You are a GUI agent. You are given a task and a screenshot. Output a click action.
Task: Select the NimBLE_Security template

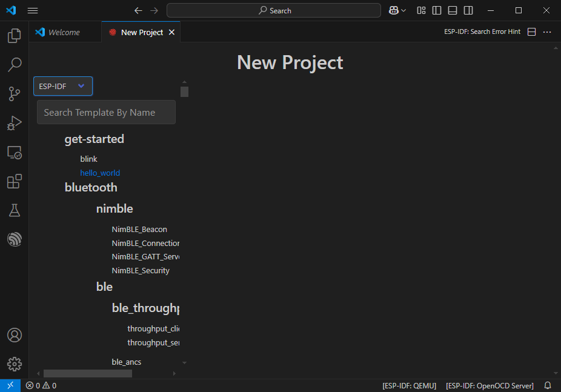coord(141,271)
